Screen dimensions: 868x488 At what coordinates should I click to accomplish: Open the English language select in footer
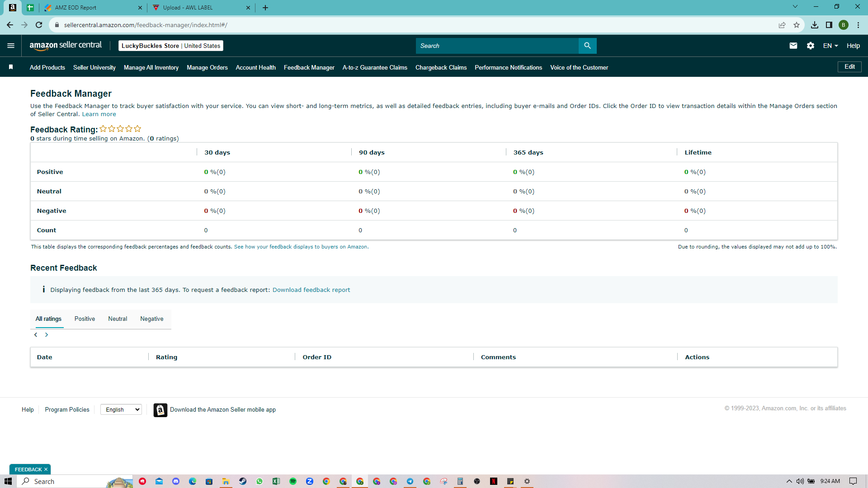(x=121, y=409)
